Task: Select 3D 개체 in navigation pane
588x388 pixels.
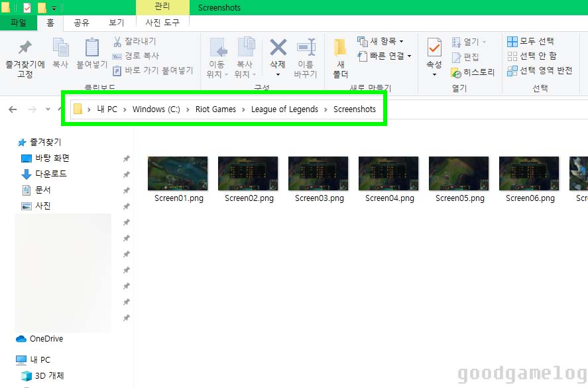Action: (x=42, y=375)
